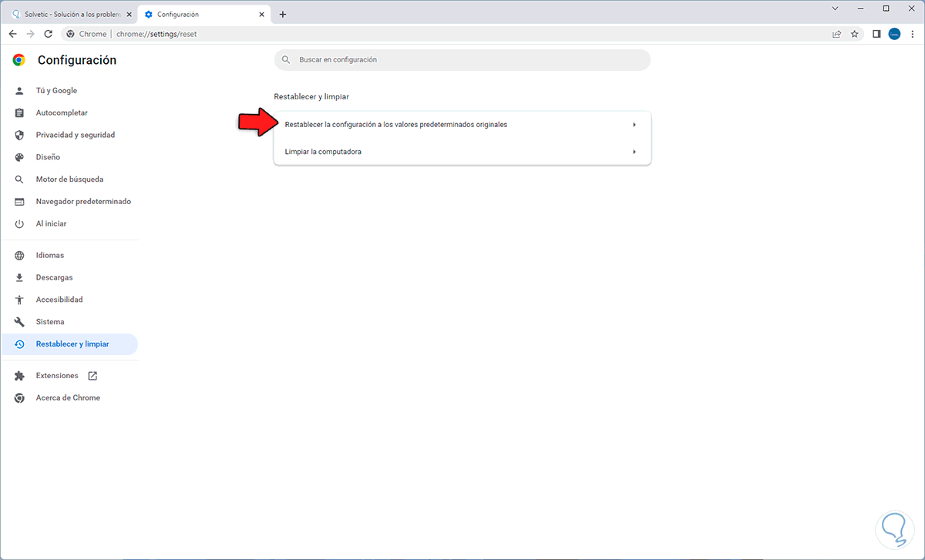Click the Restablecer y limpiar section heading
Screen dimensions: 925x560
click(x=311, y=97)
